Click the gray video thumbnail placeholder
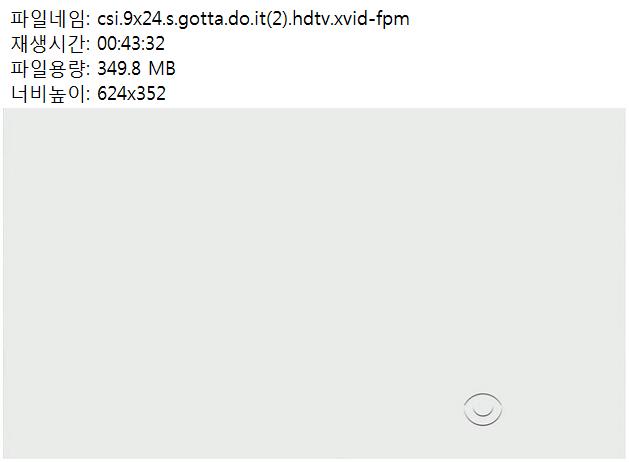629x462 pixels. [x=314, y=283]
